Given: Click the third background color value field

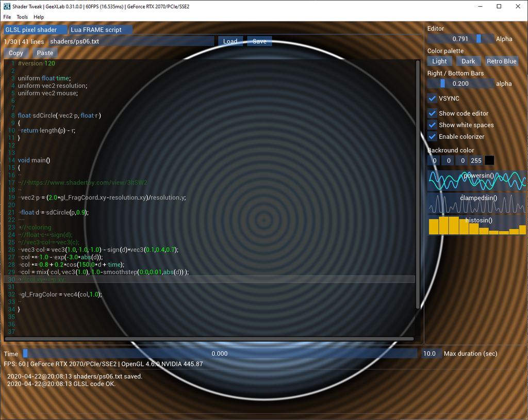Looking at the screenshot, I should pyautogui.click(x=463, y=160).
